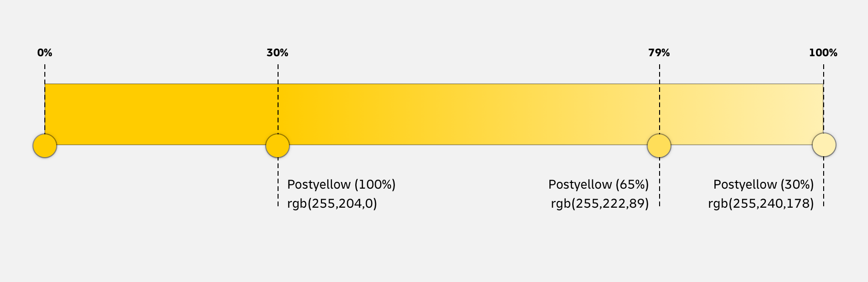The height and width of the screenshot is (282, 868).
Task: Click the Postyellow (100%) label
Action: 341,185
